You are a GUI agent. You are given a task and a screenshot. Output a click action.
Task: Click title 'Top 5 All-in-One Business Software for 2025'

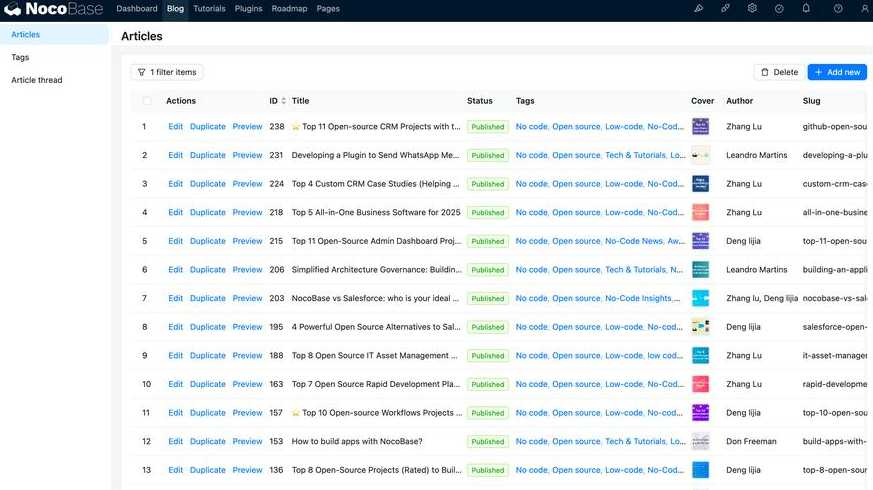(x=376, y=212)
